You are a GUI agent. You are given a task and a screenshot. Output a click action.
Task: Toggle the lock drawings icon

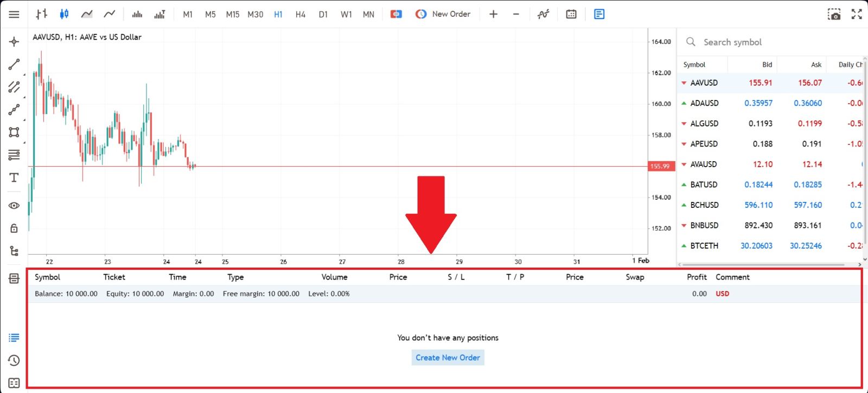[x=14, y=229]
